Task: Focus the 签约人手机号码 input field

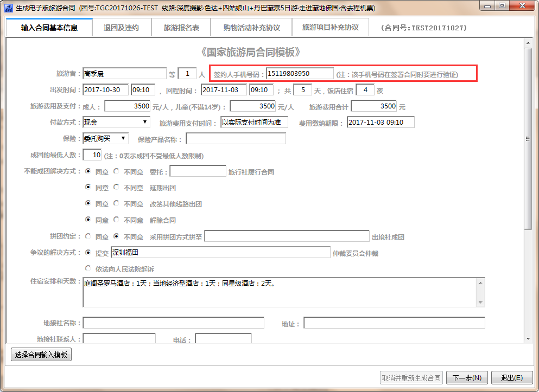Action: (x=300, y=73)
